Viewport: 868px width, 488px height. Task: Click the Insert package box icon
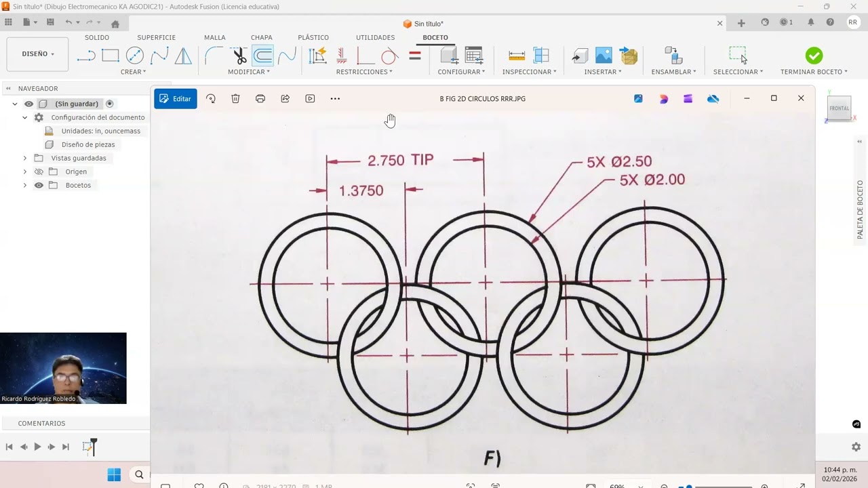629,56
